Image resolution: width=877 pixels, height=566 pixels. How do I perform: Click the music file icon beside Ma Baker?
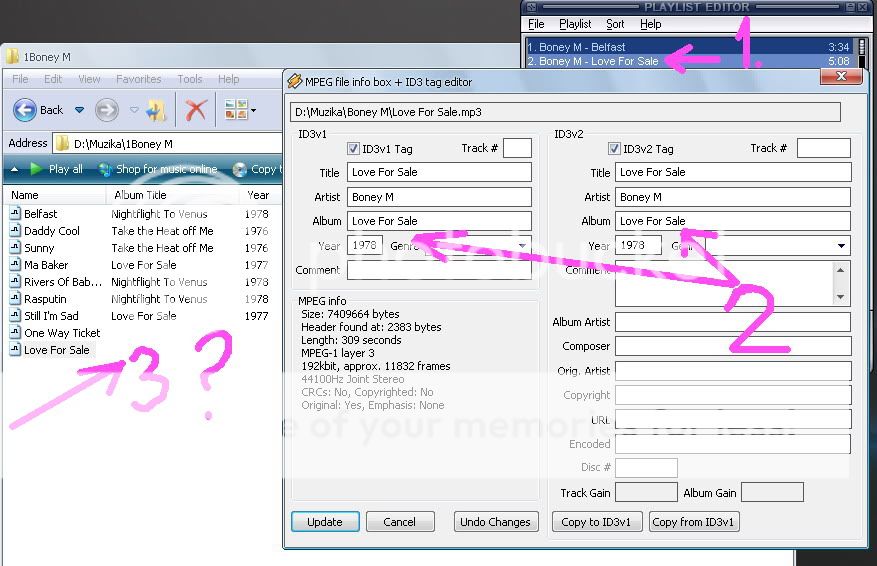15,265
